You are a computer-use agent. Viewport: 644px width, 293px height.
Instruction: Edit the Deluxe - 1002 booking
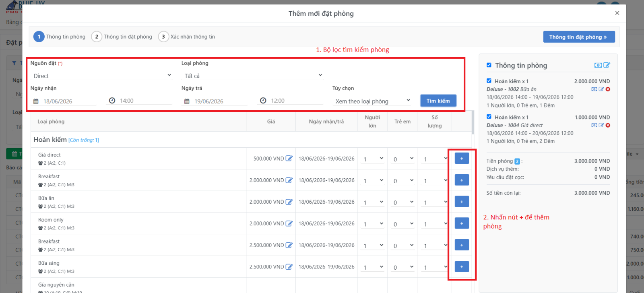(x=601, y=89)
